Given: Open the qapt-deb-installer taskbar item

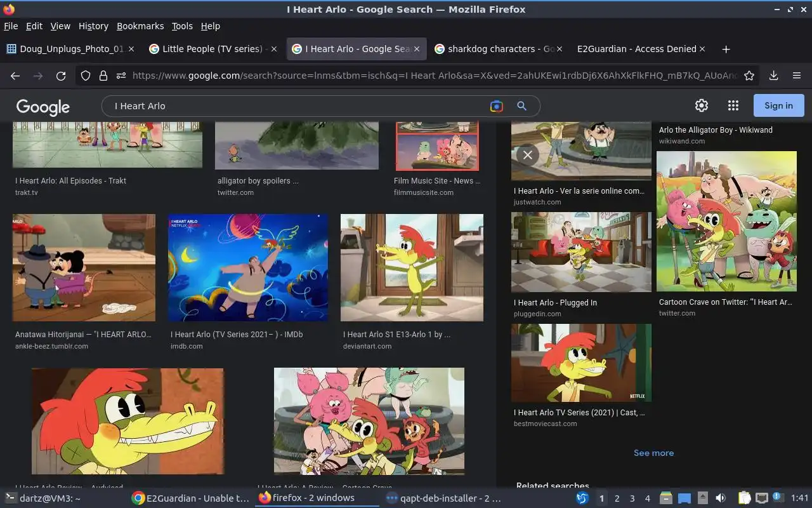Looking at the screenshot, I should 444,498.
